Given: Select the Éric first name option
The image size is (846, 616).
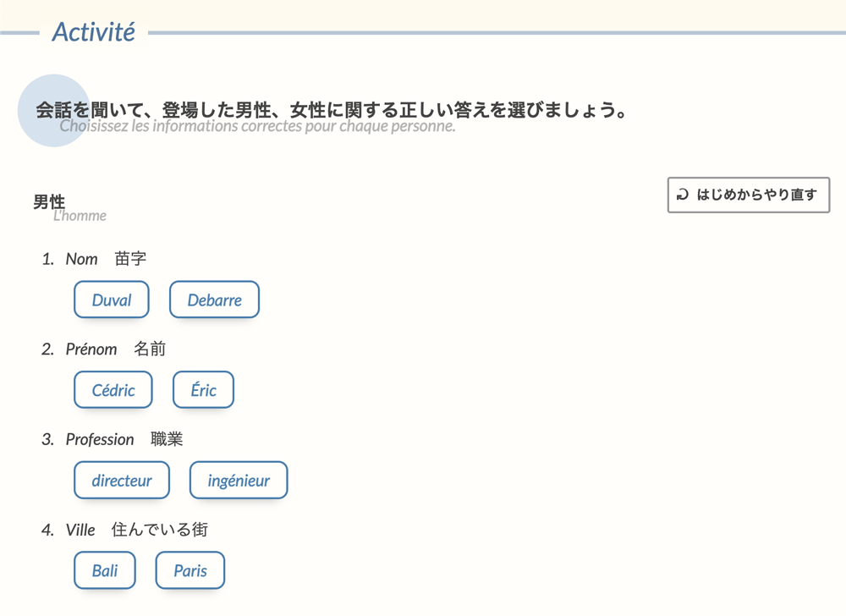Looking at the screenshot, I should 203,390.
